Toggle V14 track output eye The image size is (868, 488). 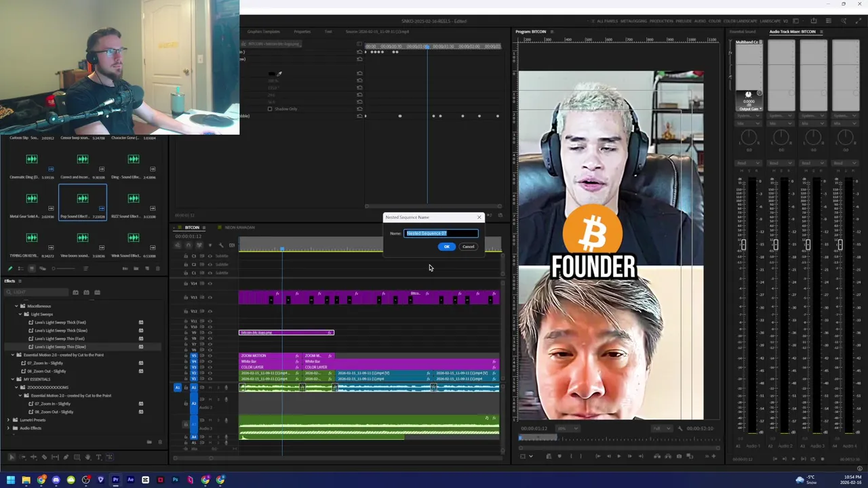pos(210,283)
